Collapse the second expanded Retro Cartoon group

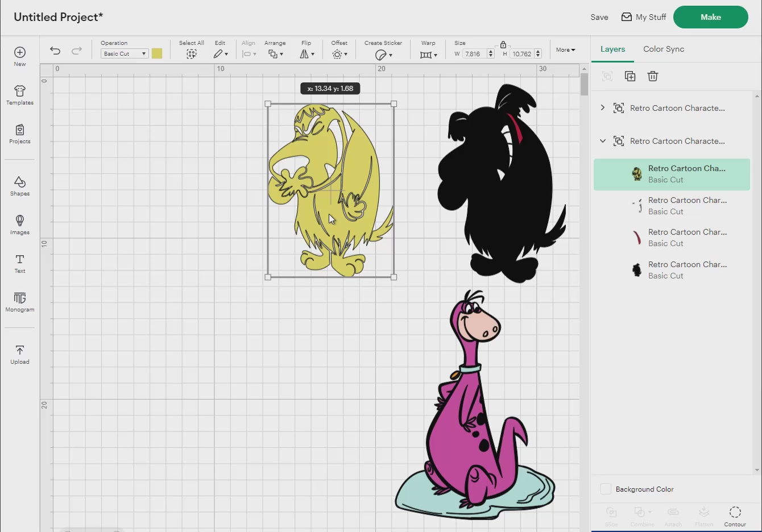point(603,140)
